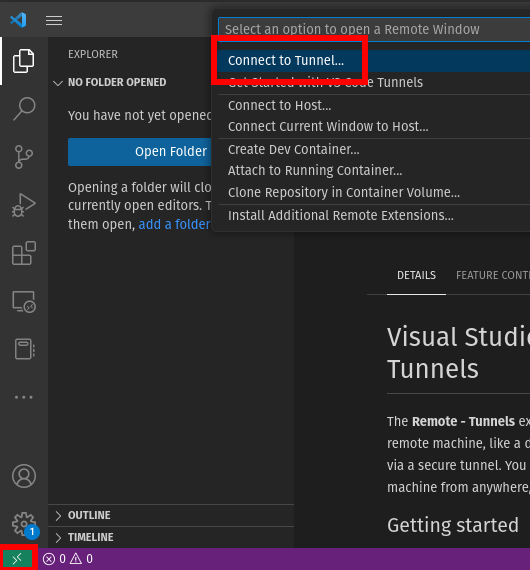Click the errors count icon in status bar
The height and width of the screenshot is (570, 530).
49,559
